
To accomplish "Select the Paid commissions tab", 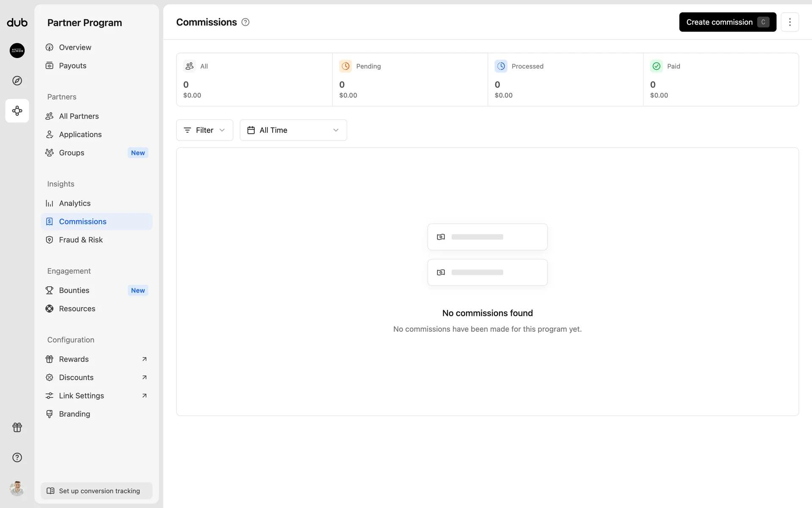I will (x=721, y=80).
